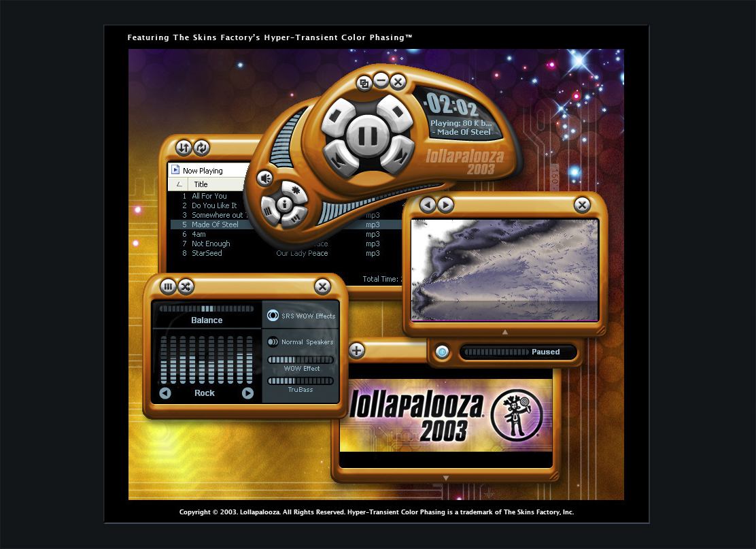756x549 pixels.
Task: Click the up-down arrows sort button in the playlist window
Action: (x=184, y=148)
